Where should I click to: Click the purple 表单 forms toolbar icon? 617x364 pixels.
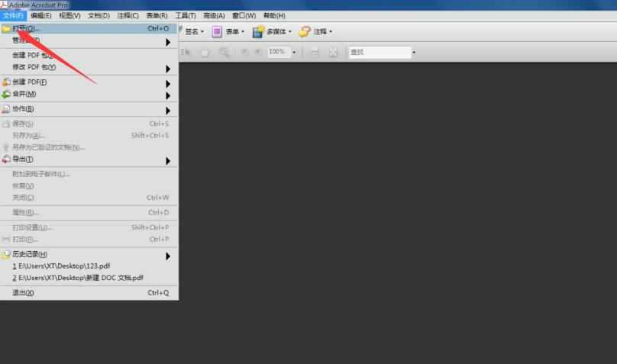click(216, 31)
